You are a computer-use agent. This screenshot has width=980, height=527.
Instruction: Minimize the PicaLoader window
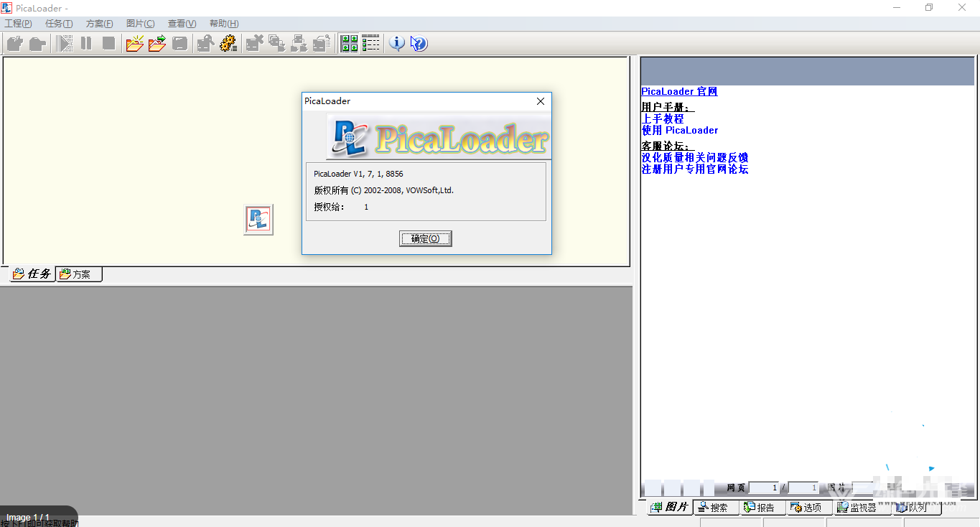point(897,8)
